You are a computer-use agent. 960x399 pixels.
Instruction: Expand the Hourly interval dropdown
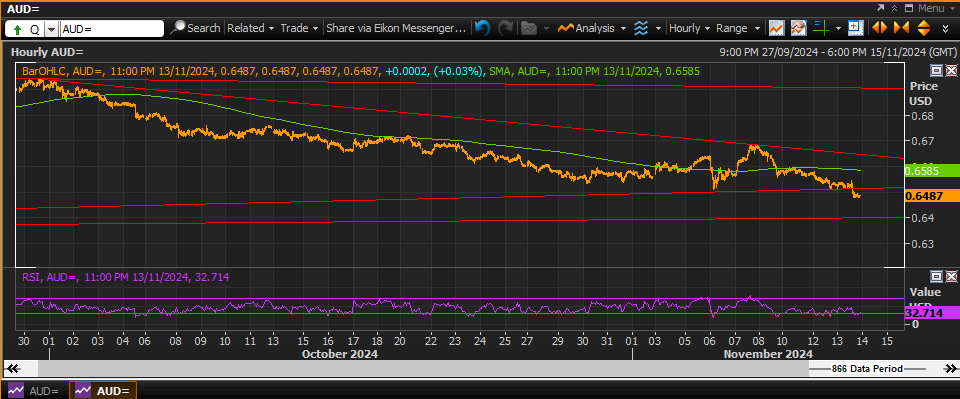pos(689,28)
